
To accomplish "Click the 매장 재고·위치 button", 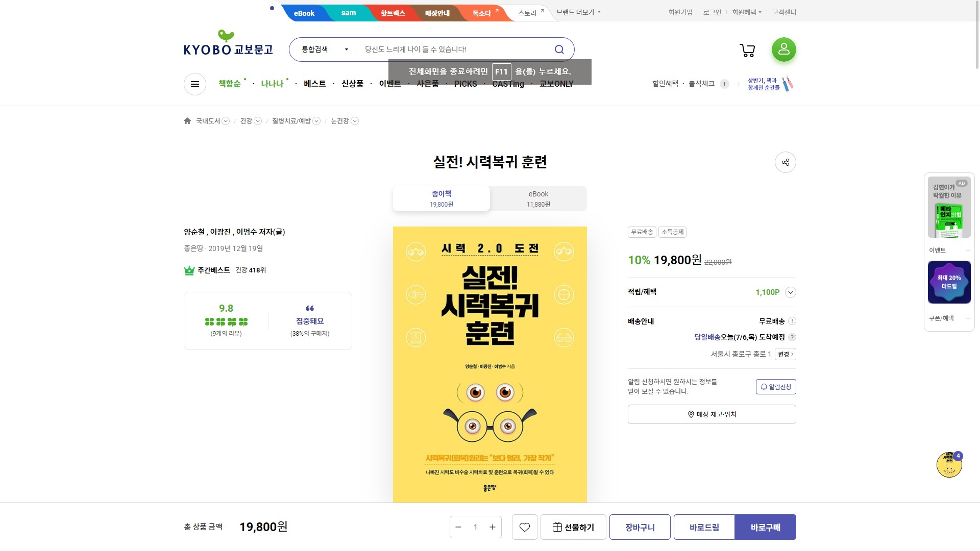I will tap(712, 414).
